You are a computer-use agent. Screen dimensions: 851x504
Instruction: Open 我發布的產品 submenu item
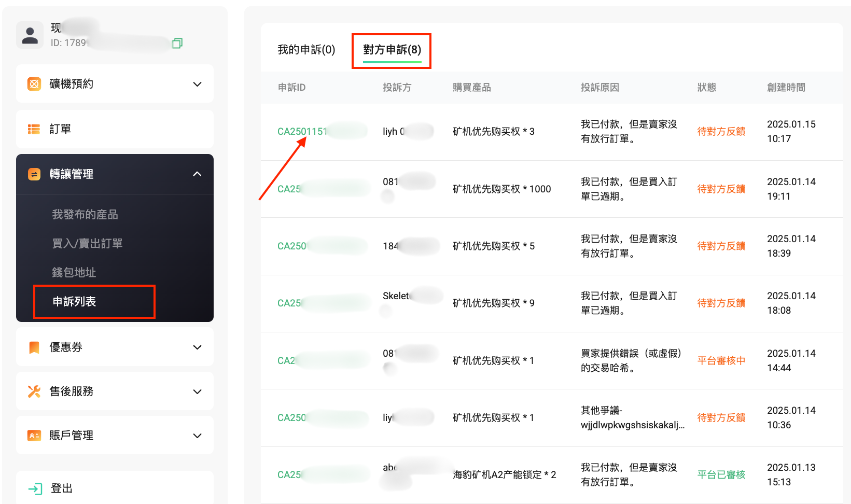coord(85,215)
